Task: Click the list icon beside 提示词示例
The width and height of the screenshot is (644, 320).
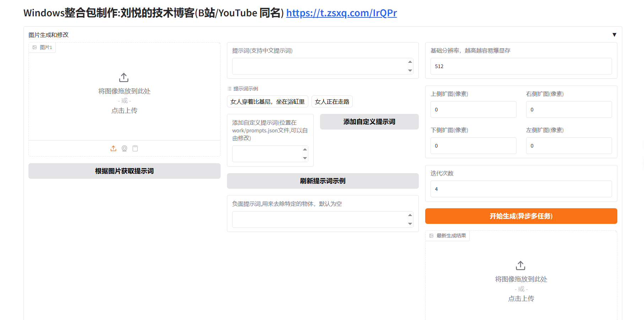Action: tap(229, 89)
